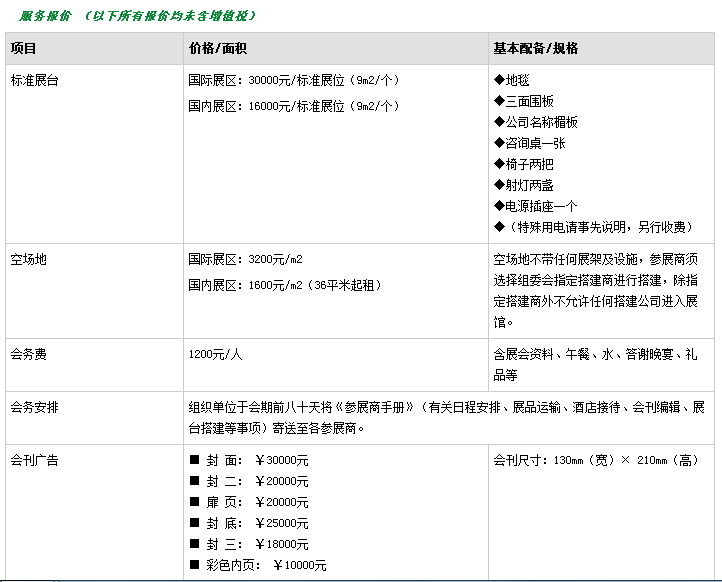Click the 1200元/人 fee text
Image resolution: width=722 pixels, height=582 pixels.
click(215, 354)
